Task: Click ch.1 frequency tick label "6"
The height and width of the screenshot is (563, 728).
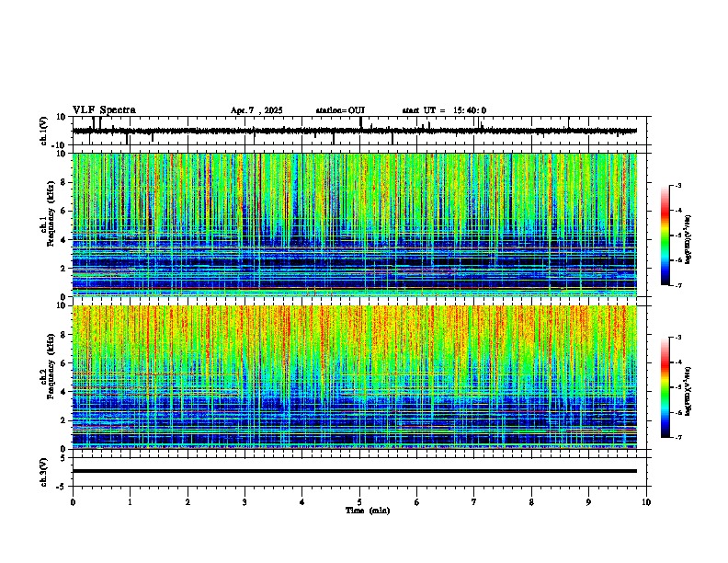Action: tap(63, 211)
